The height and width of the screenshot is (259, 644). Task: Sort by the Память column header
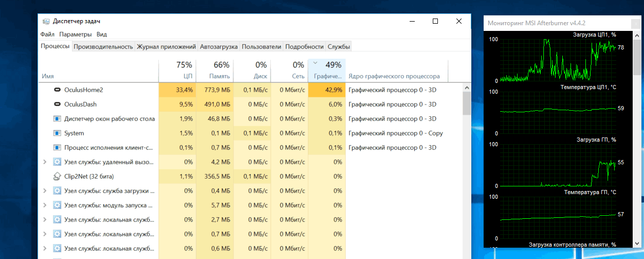click(x=214, y=71)
